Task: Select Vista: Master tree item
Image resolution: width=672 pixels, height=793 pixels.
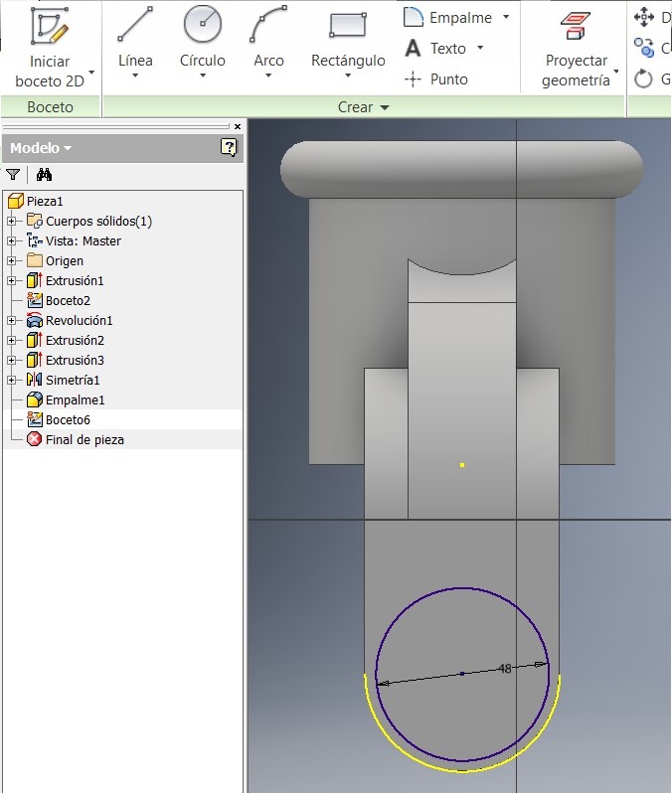Action: 84,240
